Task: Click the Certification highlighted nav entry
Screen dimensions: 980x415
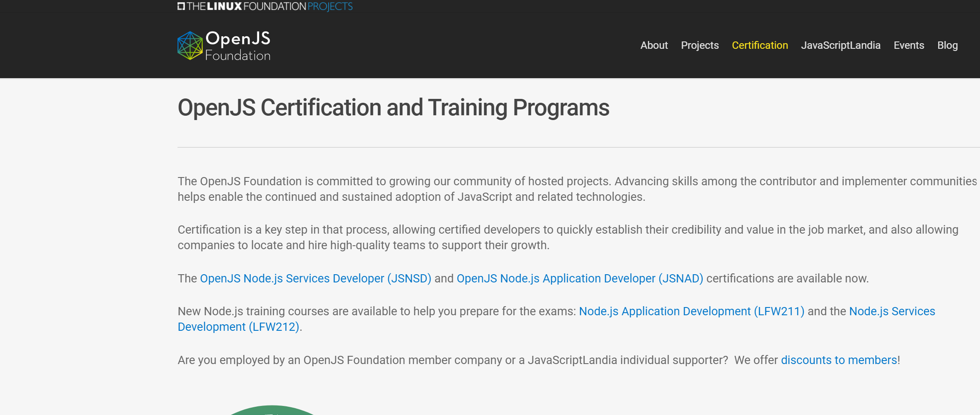Action: 760,45
